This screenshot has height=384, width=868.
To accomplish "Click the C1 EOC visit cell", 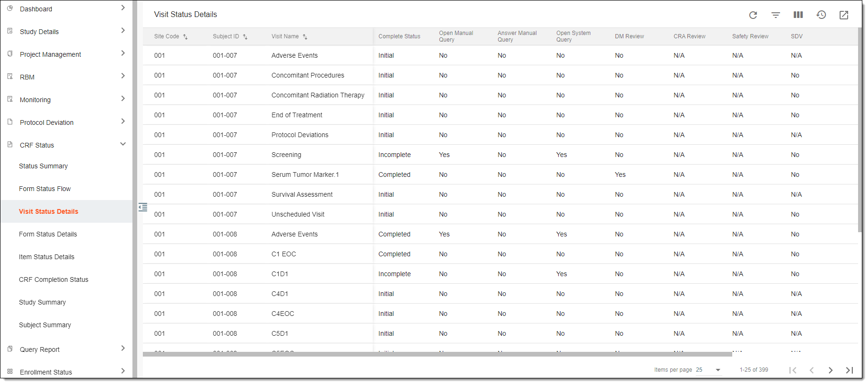I will point(284,254).
